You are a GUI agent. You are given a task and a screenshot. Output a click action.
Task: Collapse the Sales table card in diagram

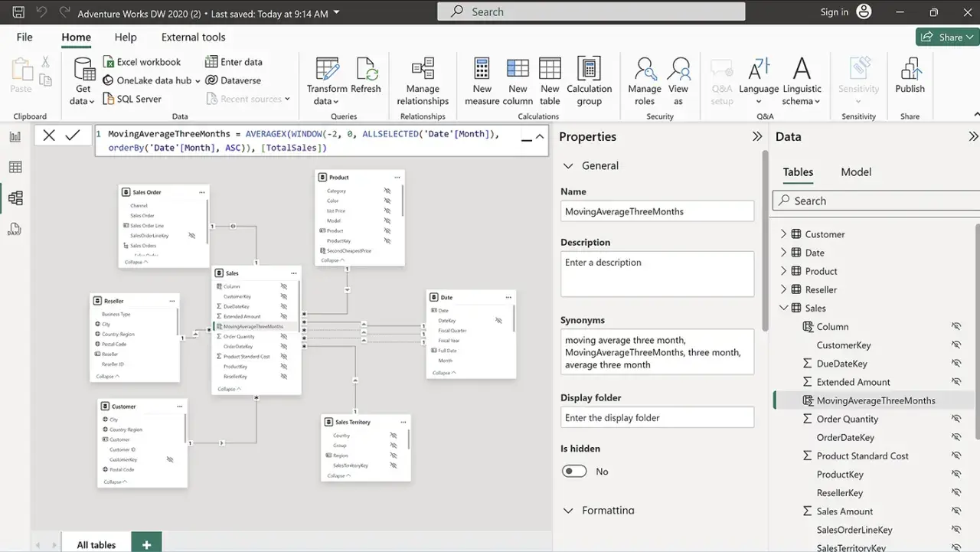(x=229, y=389)
